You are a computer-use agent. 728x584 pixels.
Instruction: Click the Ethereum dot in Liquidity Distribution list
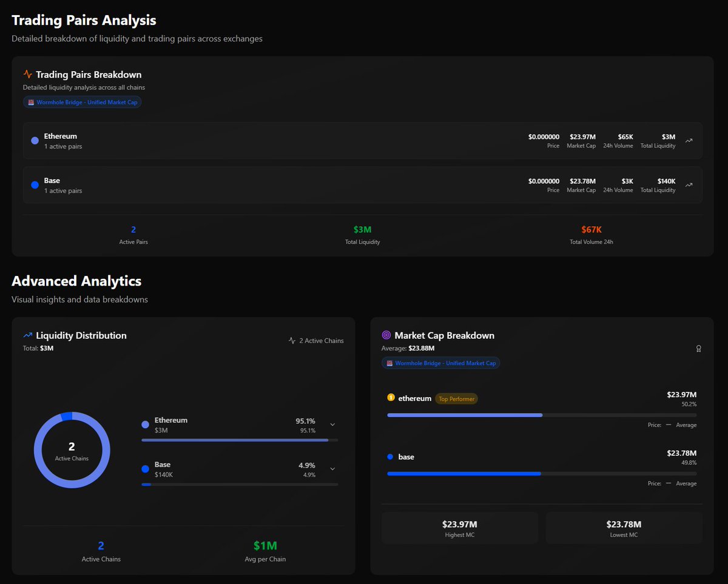(145, 425)
